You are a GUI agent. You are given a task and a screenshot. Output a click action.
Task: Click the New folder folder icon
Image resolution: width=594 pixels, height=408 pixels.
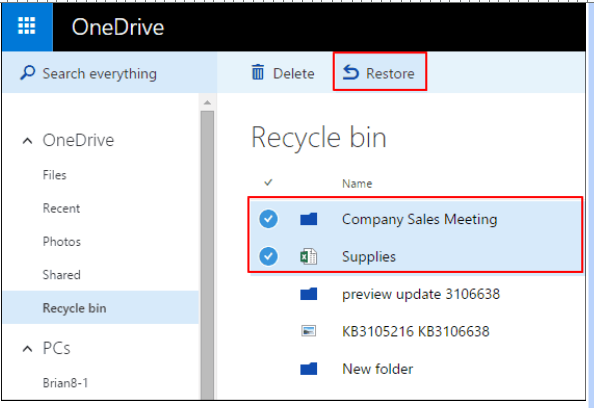pyautogui.click(x=309, y=369)
